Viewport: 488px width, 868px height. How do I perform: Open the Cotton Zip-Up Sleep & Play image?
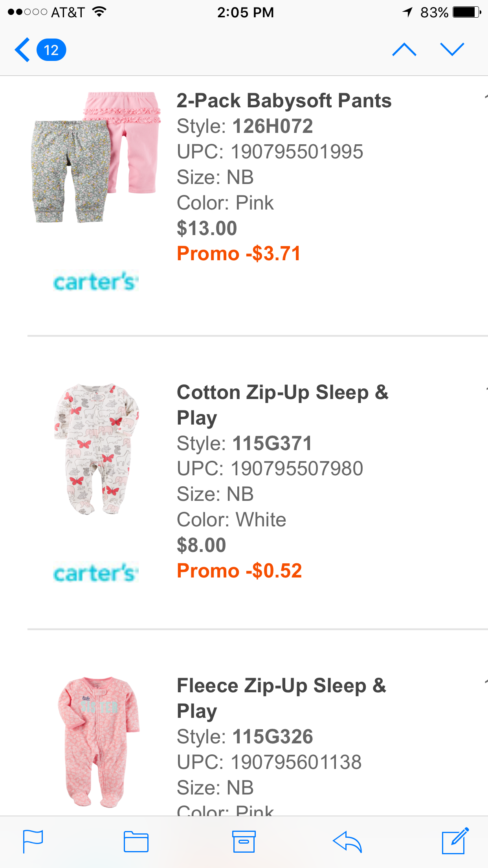click(96, 449)
